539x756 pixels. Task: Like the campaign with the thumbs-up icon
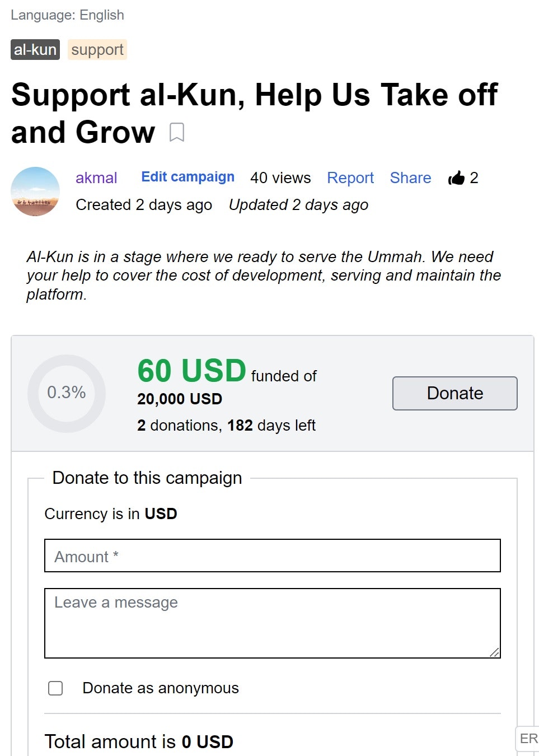(456, 178)
